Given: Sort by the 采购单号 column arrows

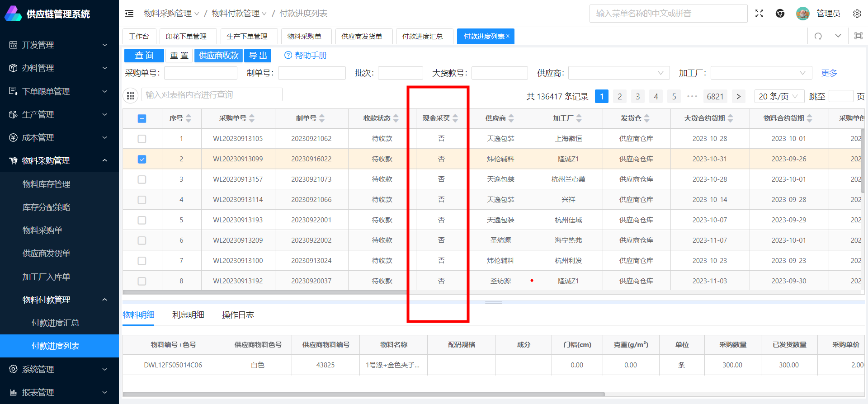Looking at the screenshot, I should tap(252, 118).
